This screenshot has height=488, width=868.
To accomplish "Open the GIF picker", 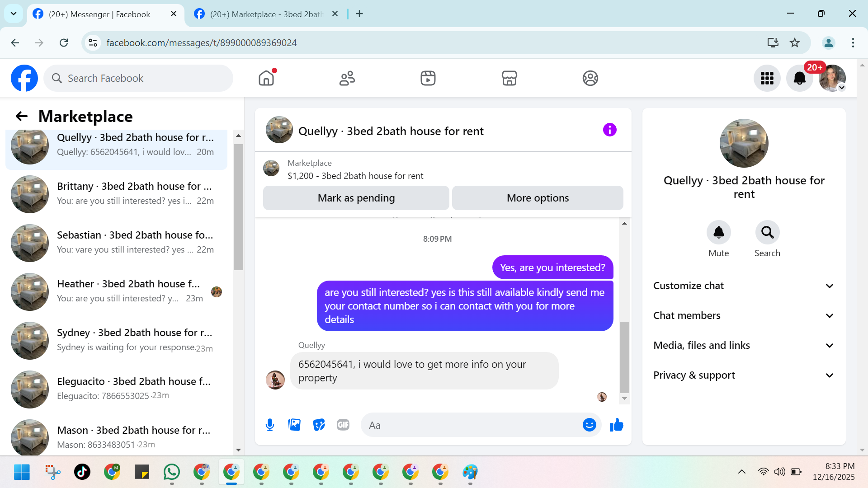I will click(x=343, y=425).
